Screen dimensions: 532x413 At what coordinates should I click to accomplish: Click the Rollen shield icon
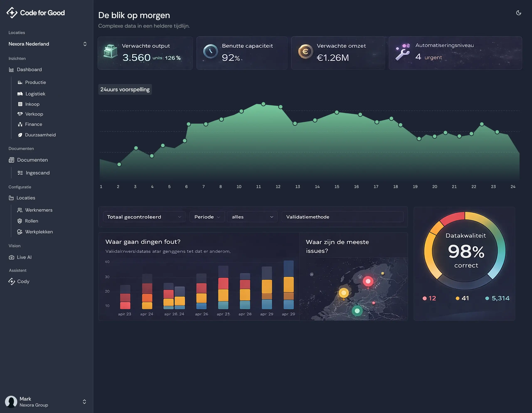[x=20, y=221]
